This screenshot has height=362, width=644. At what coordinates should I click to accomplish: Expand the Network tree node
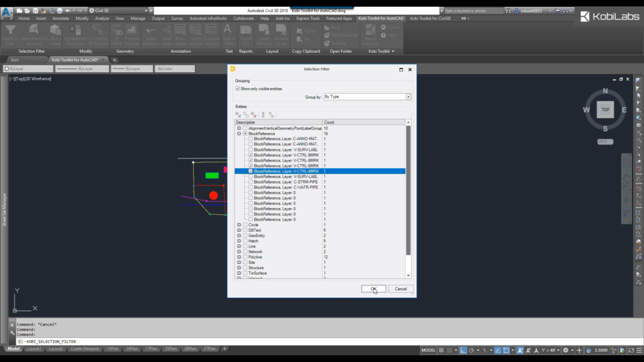[x=239, y=251]
